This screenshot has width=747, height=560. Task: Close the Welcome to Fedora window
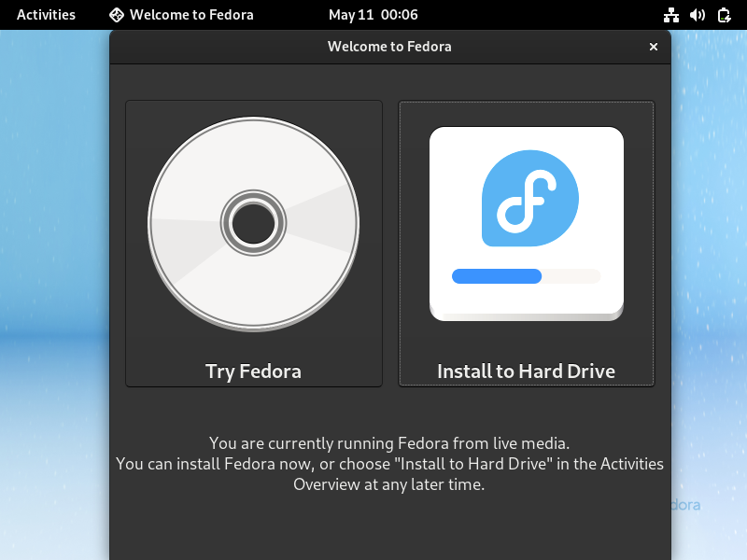point(653,47)
